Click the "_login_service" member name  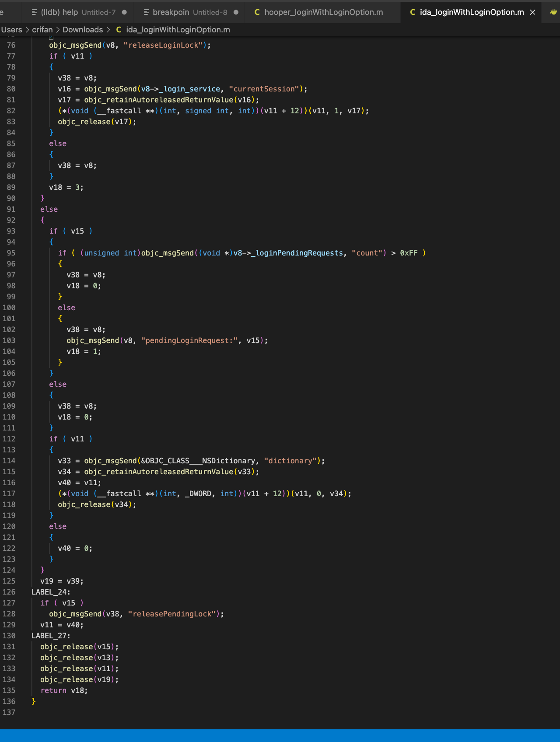(189, 89)
